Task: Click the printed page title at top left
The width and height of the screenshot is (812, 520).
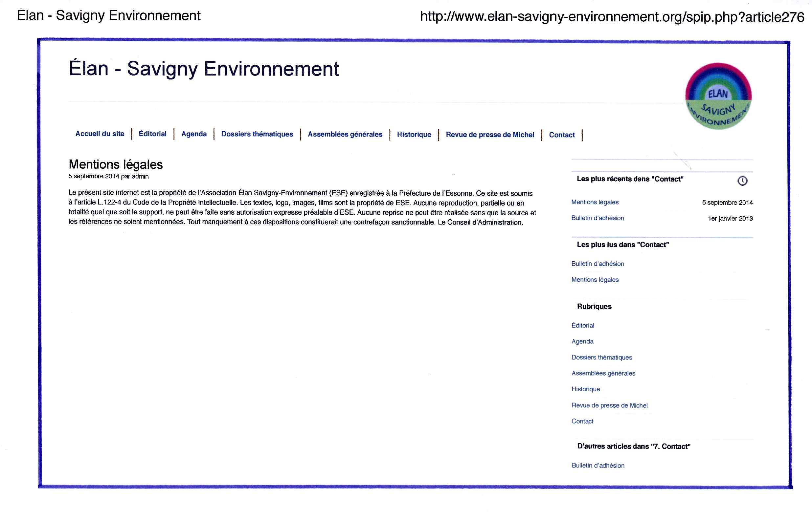Action: [108, 15]
